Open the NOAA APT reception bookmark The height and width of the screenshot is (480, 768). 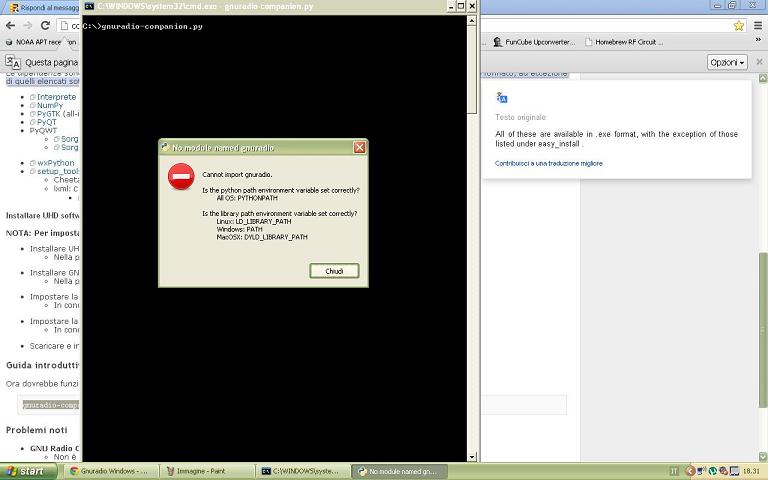point(42,42)
